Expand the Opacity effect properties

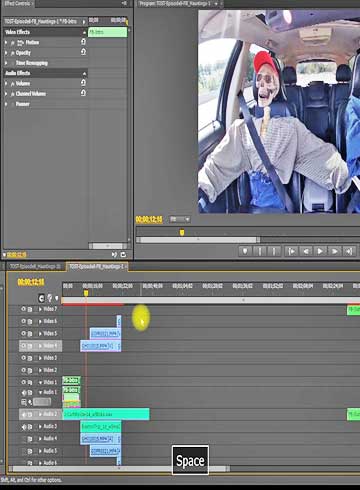coord(6,53)
